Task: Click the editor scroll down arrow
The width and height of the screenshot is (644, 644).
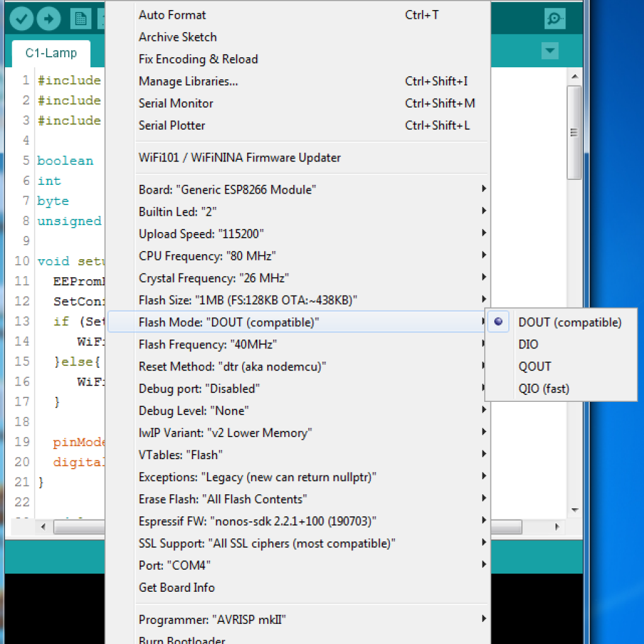Action: tap(575, 510)
